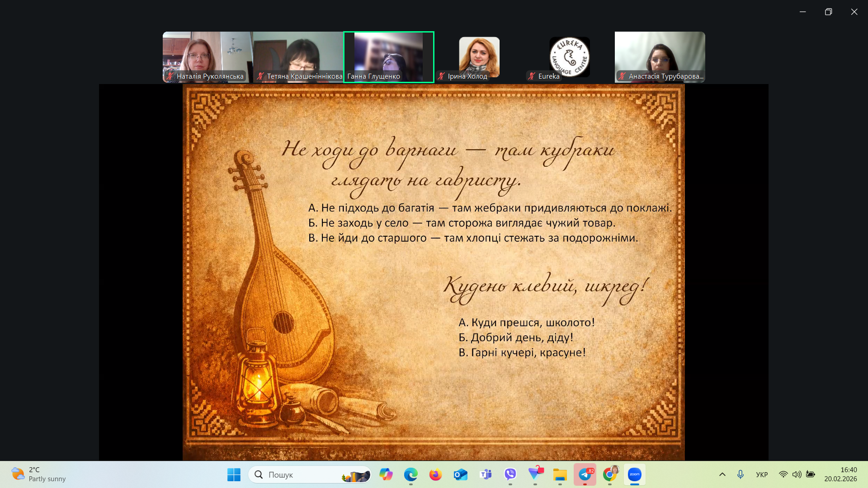Open the clock and date flyout

tap(840, 474)
